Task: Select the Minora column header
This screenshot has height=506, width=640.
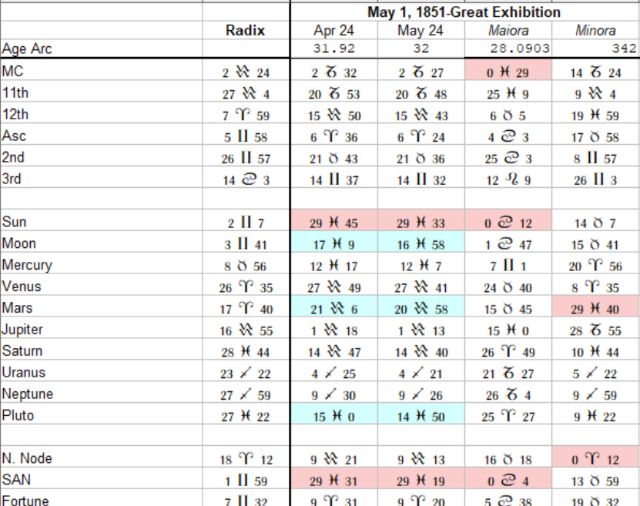Action: point(596,31)
